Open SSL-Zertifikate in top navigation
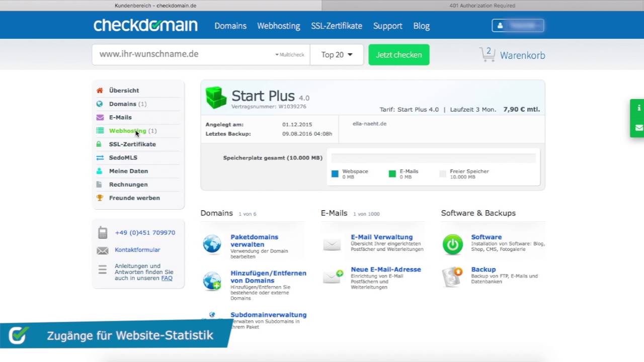Image resolution: width=644 pixels, height=362 pixels. point(337,26)
